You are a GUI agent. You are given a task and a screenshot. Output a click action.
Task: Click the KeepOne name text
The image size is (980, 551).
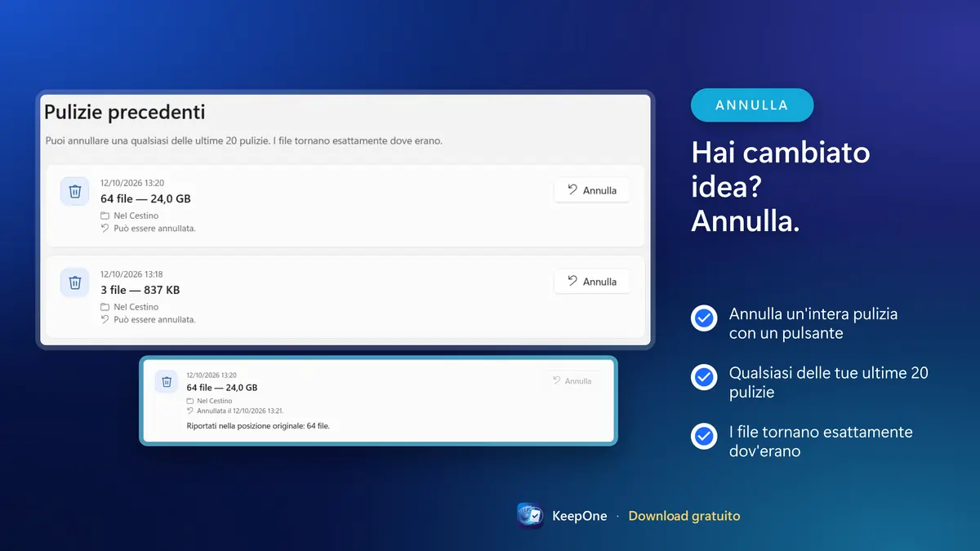click(x=580, y=516)
